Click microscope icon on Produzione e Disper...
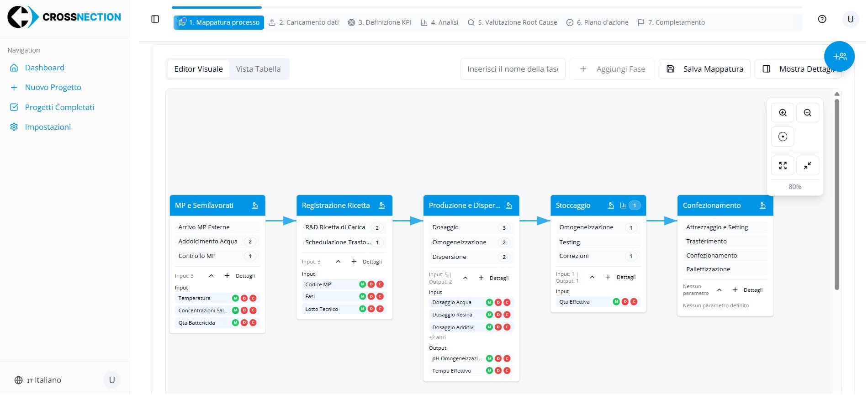 point(509,205)
